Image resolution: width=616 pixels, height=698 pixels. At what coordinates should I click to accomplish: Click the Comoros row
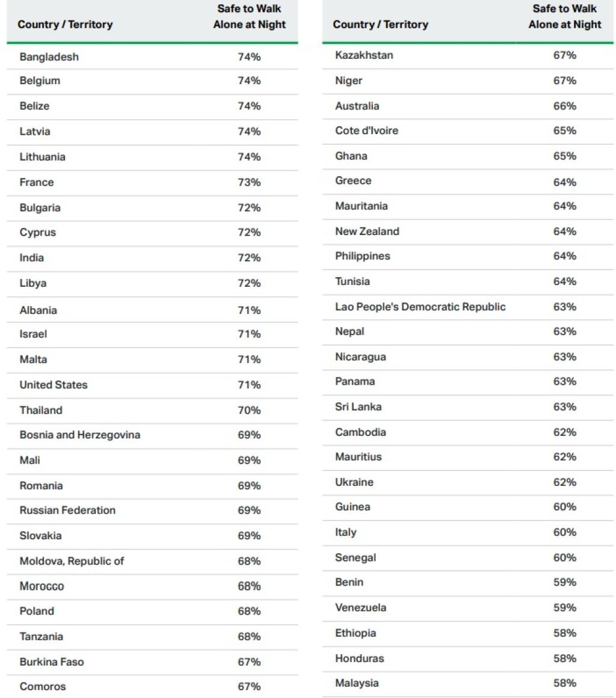click(x=43, y=687)
